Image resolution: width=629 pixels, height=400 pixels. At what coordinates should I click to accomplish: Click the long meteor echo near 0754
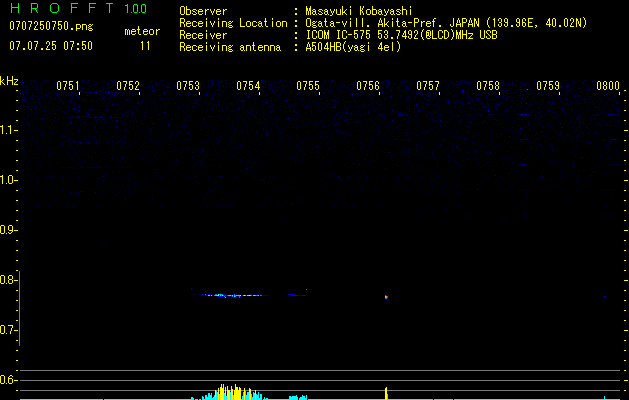(x=235, y=295)
